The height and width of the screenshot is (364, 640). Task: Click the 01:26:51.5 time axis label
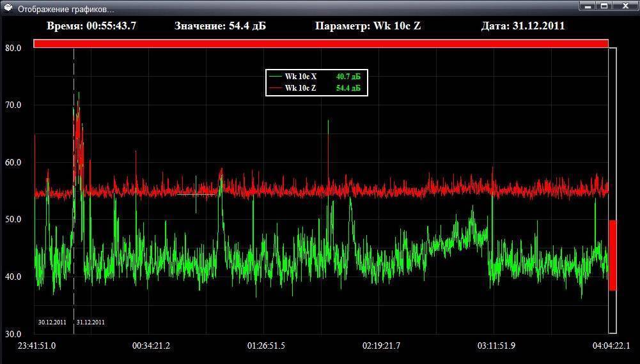(266, 346)
